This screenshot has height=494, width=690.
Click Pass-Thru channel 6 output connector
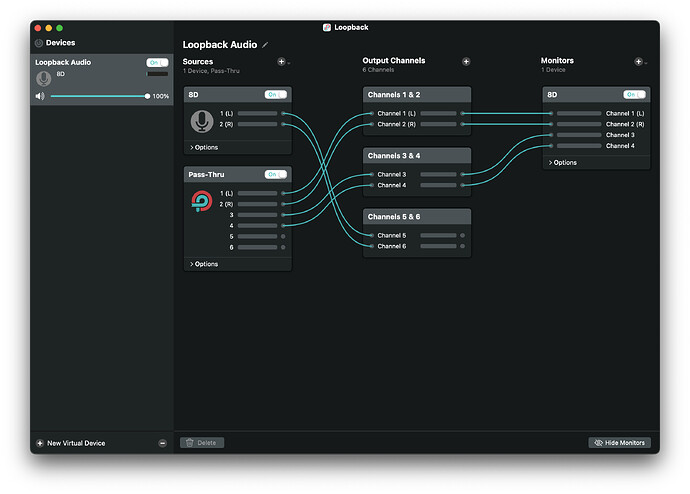click(283, 247)
